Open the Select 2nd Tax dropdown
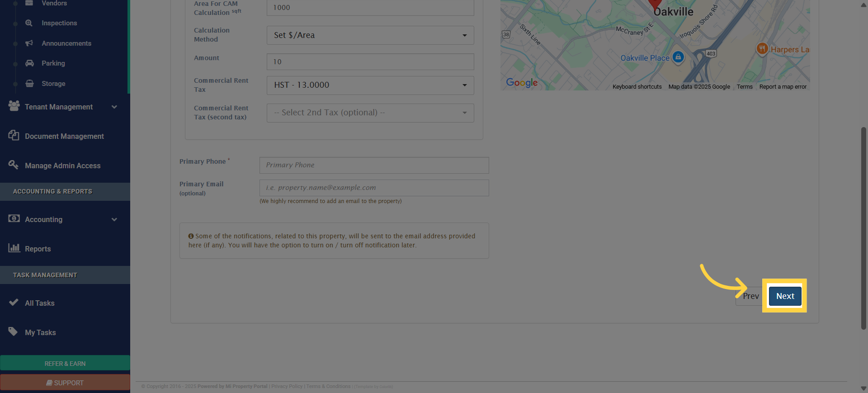868x393 pixels. click(x=370, y=113)
